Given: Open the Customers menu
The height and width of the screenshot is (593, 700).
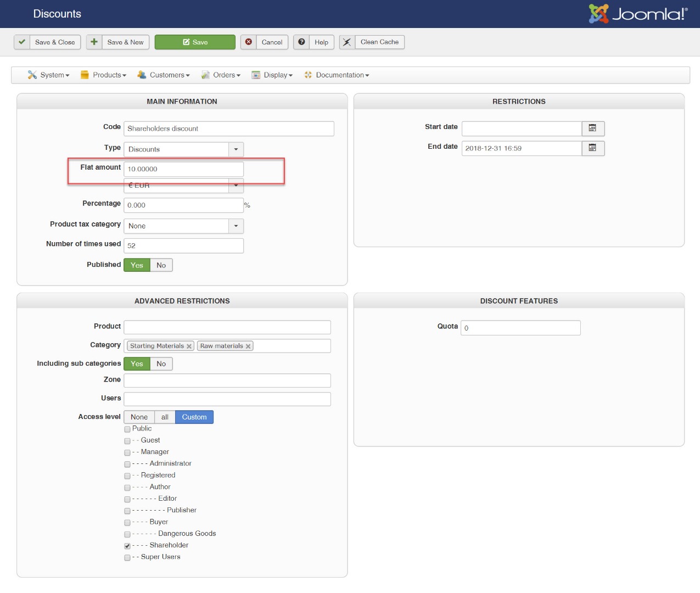Looking at the screenshot, I should [x=164, y=75].
